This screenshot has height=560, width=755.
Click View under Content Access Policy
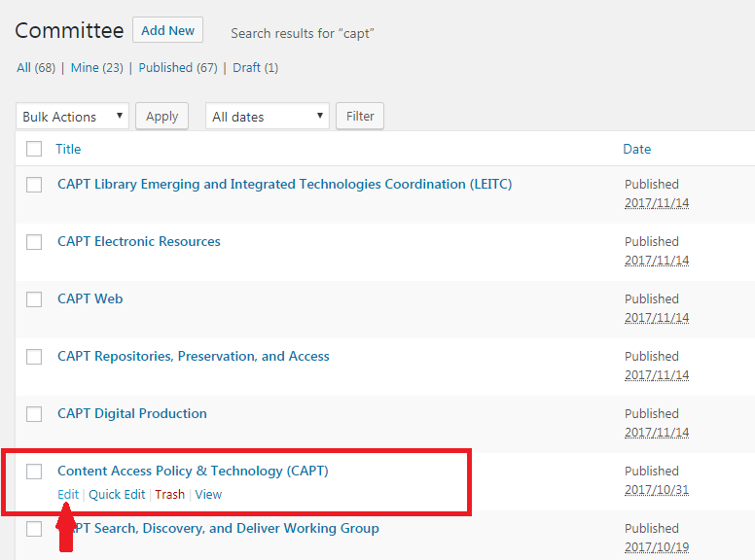tap(208, 494)
